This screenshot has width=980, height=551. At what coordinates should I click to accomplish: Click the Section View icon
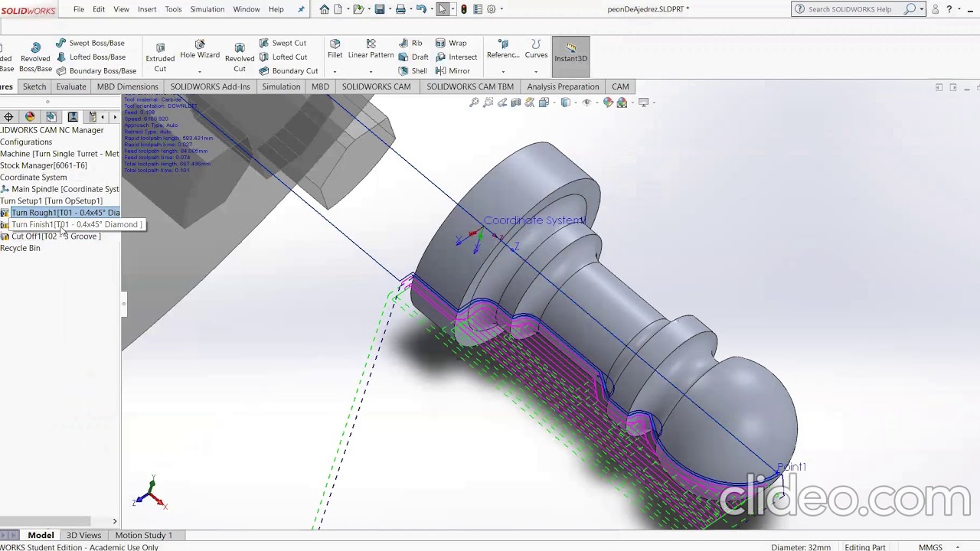click(x=516, y=103)
